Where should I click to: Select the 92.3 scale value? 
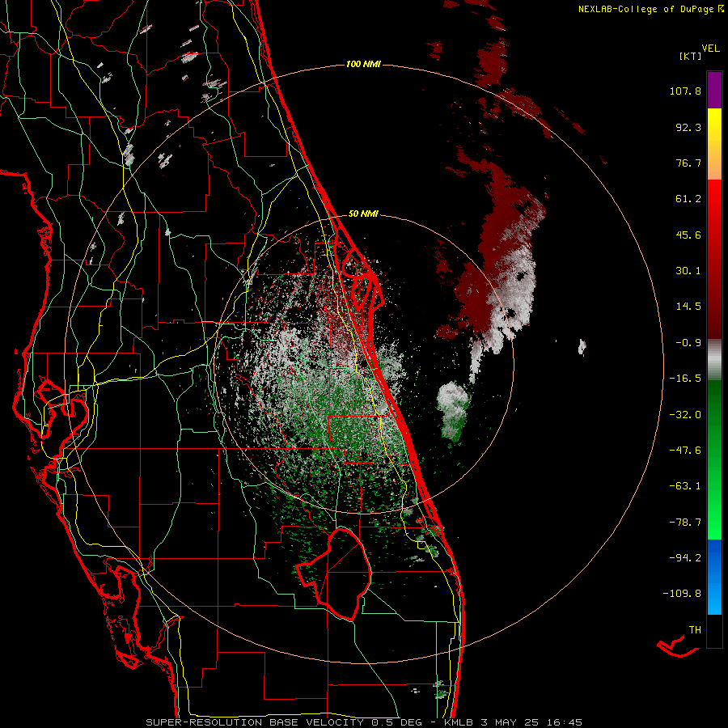click(x=688, y=127)
